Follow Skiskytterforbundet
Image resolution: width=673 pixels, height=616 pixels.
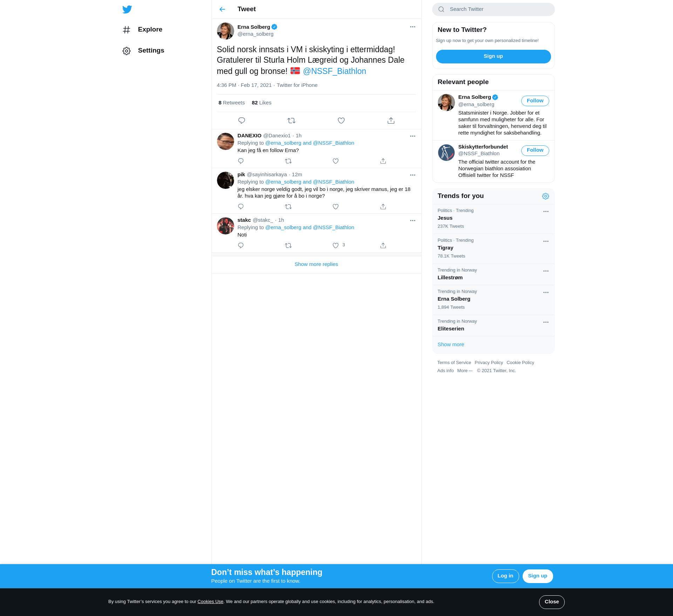(535, 150)
